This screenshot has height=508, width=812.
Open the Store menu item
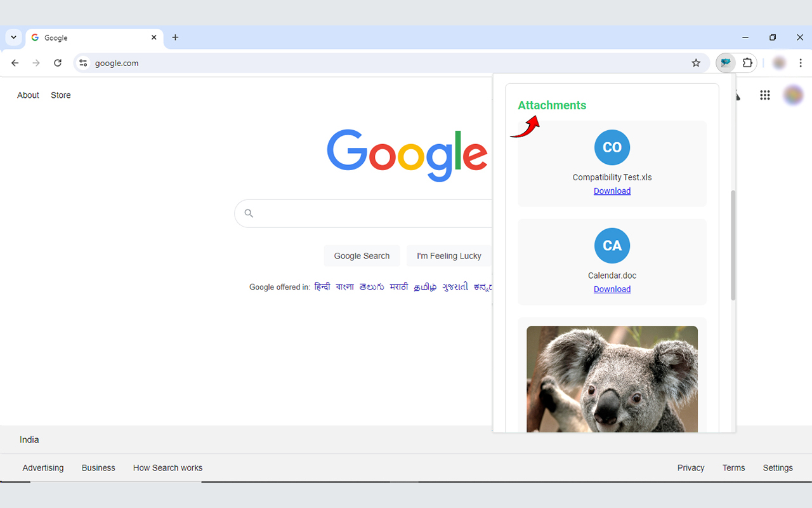(60, 95)
